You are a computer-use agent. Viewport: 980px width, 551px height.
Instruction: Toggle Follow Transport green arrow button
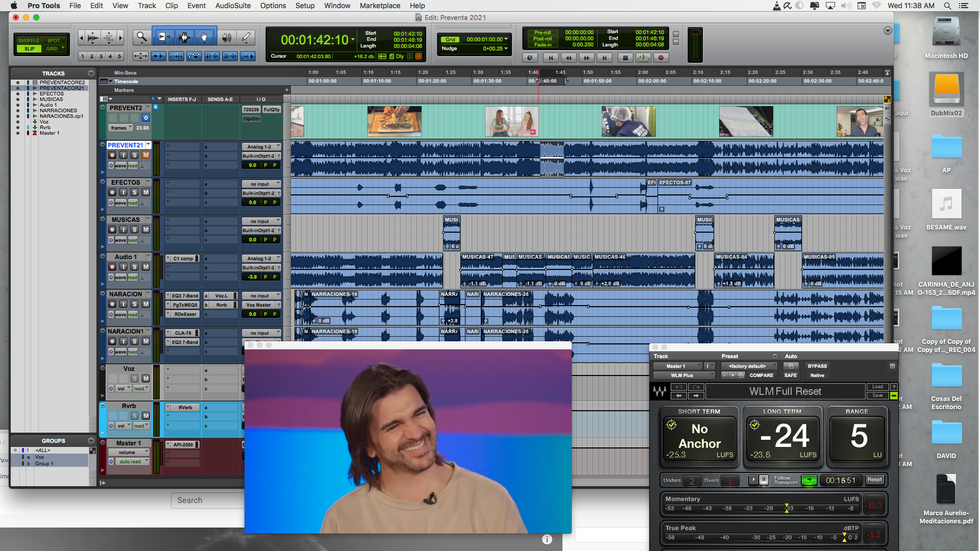[809, 480]
